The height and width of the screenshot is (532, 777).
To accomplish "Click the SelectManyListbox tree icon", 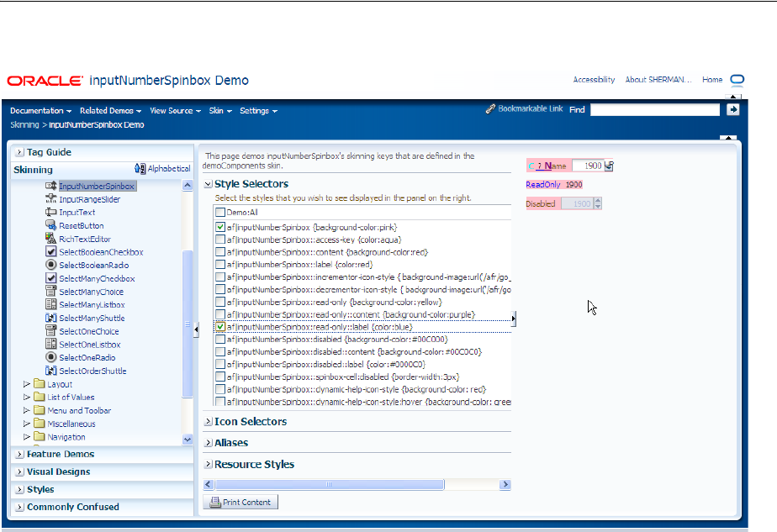I will click(x=50, y=304).
